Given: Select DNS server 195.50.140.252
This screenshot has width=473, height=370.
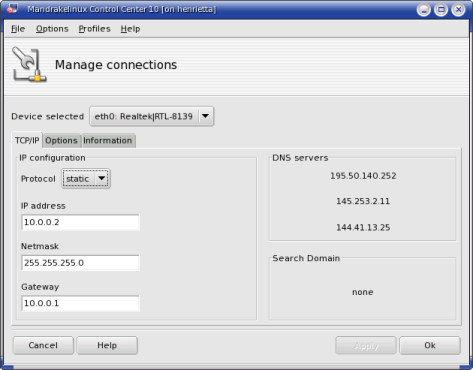Looking at the screenshot, I should pyautogui.click(x=363, y=176).
